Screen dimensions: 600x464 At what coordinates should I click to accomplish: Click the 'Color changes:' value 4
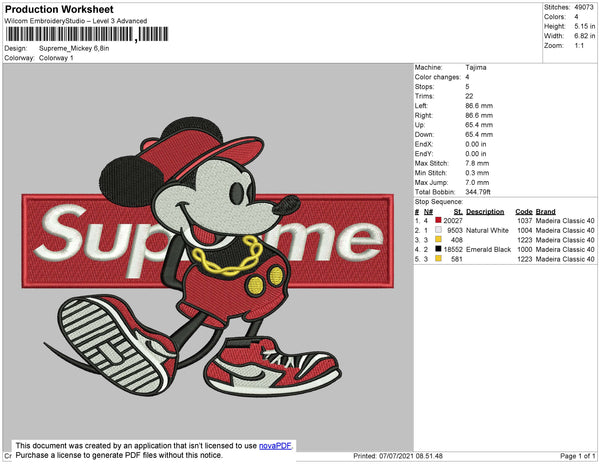click(x=467, y=77)
